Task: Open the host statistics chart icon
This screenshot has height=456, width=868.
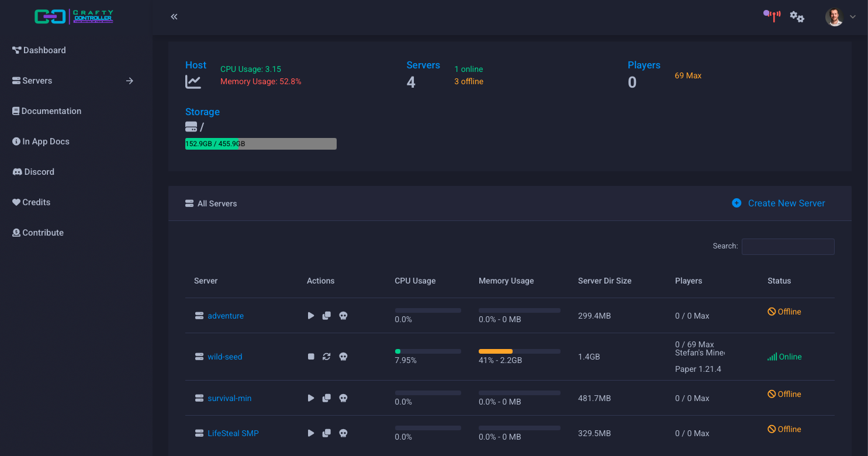Action: (193, 82)
